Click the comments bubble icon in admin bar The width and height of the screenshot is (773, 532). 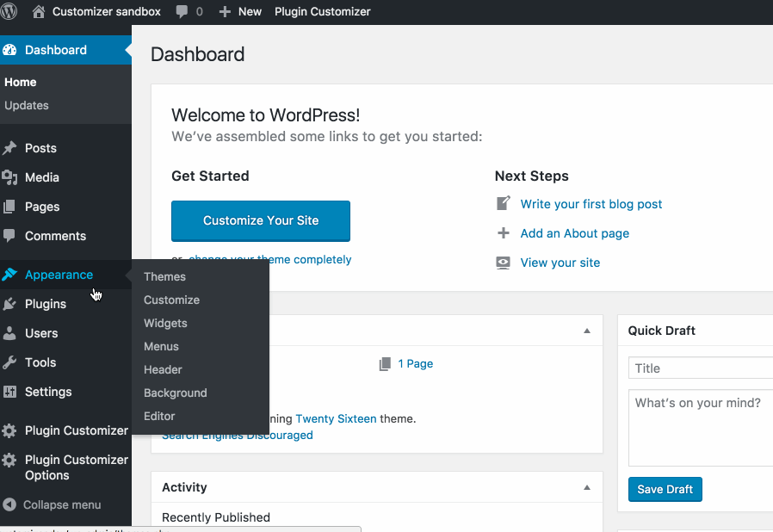182,12
